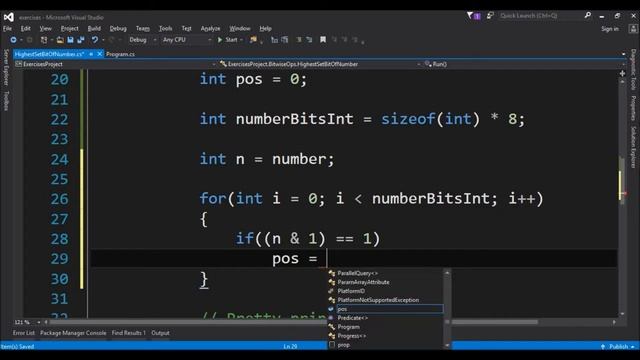
Task: Open the Any CPU platform dropdown
Action: coord(187,40)
